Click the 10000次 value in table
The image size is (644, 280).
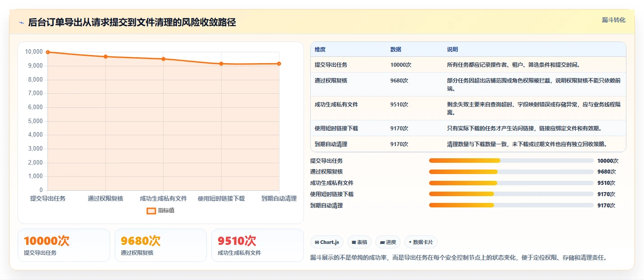point(401,65)
